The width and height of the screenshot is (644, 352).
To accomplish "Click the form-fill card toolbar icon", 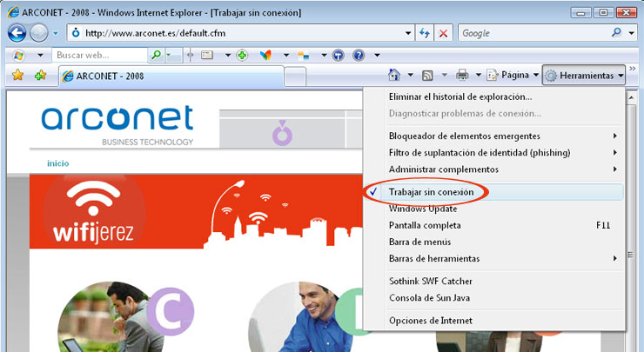I will 207,55.
